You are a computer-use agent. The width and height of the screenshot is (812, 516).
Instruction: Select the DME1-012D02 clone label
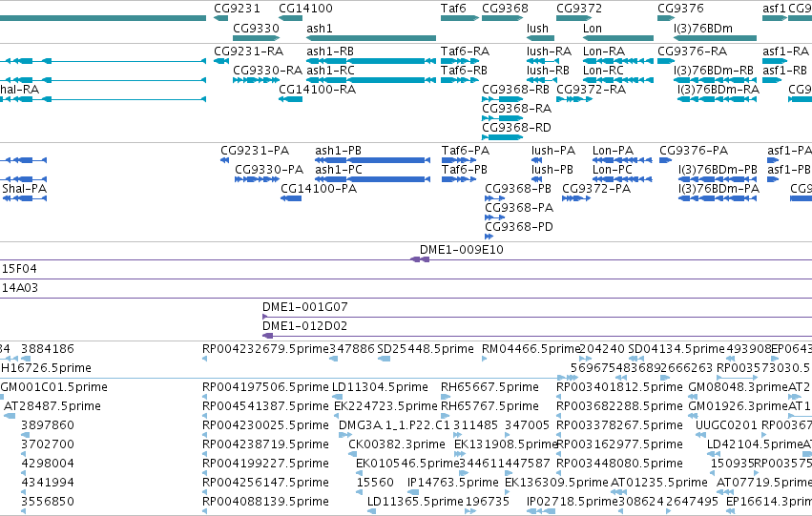pos(305,326)
